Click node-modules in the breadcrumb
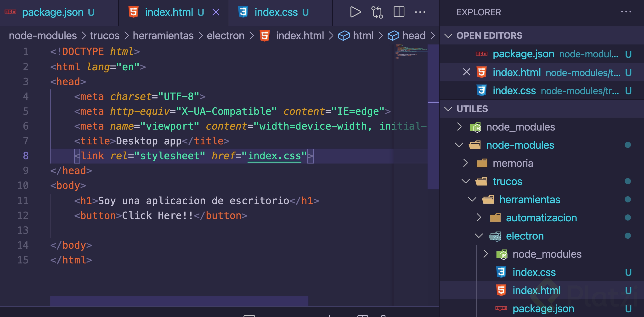This screenshot has width=644, height=317. click(x=43, y=36)
